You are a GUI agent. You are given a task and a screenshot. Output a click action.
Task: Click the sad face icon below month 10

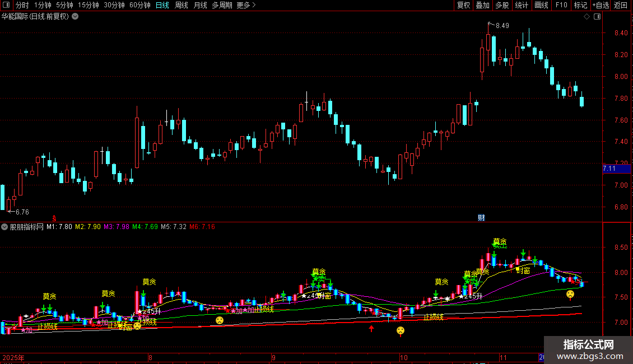[x=400, y=330]
